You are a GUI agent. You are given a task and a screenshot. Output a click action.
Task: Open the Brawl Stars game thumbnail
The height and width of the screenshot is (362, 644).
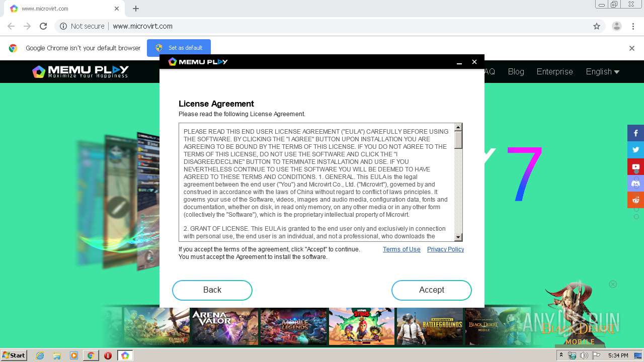[361, 326]
